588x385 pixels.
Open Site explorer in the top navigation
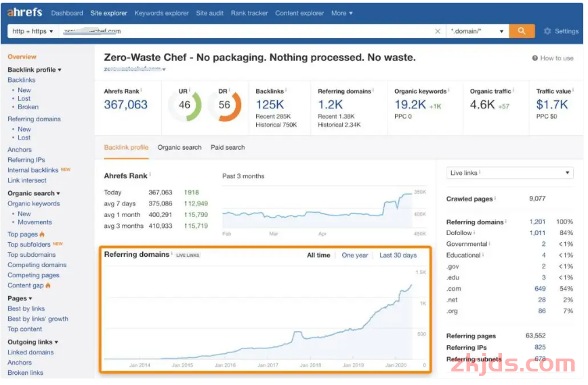pyautogui.click(x=109, y=13)
